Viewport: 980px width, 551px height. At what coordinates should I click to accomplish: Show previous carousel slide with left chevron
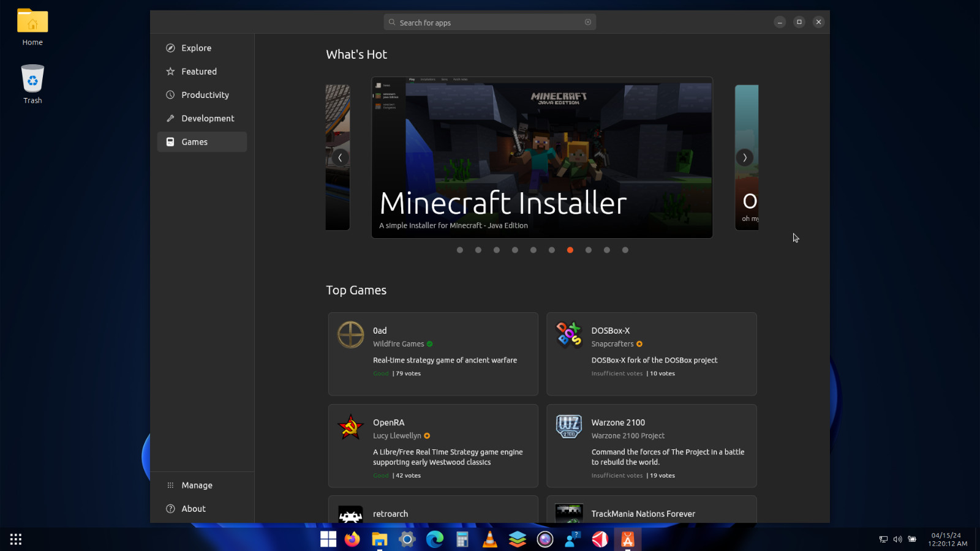(340, 157)
